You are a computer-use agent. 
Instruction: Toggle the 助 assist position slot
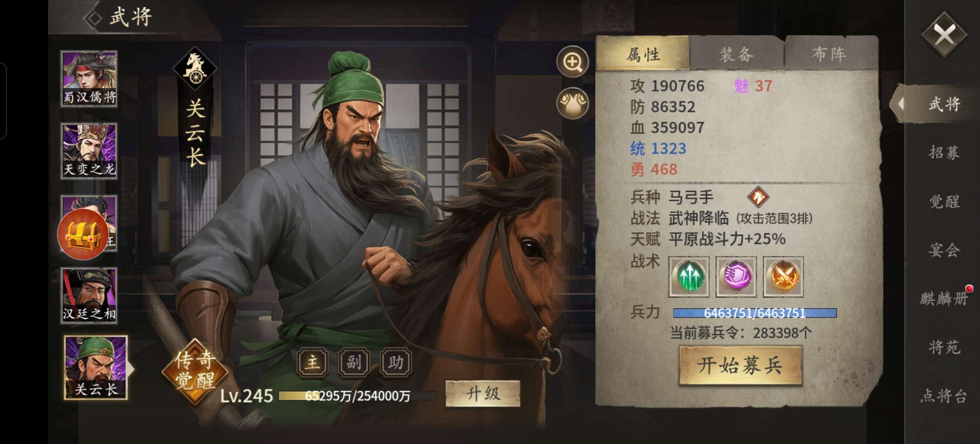tap(396, 362)
